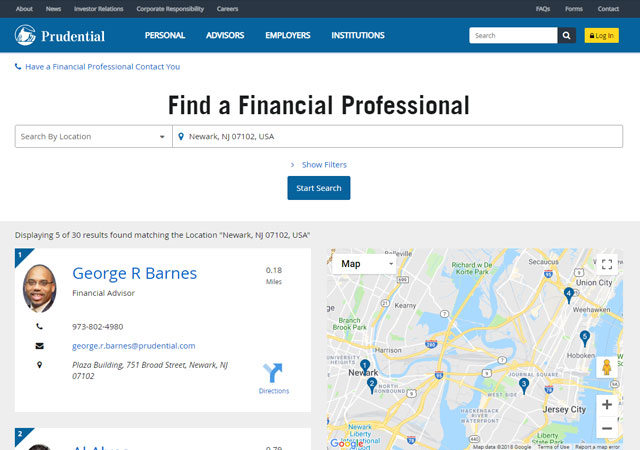The width and height of the screenshot is (640, 450).
Task: Toggle fullscreen map view
Action: tap(607, 264)
